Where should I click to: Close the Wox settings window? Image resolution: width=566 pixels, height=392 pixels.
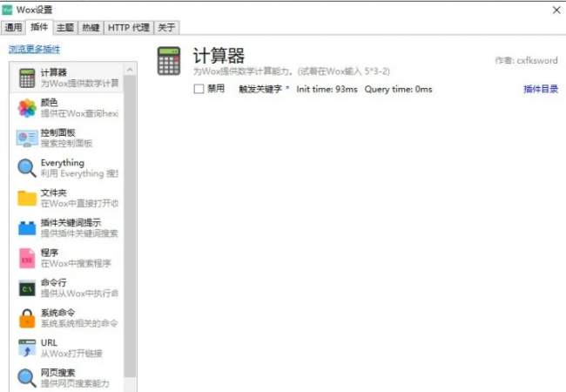[x=556, y=10]
